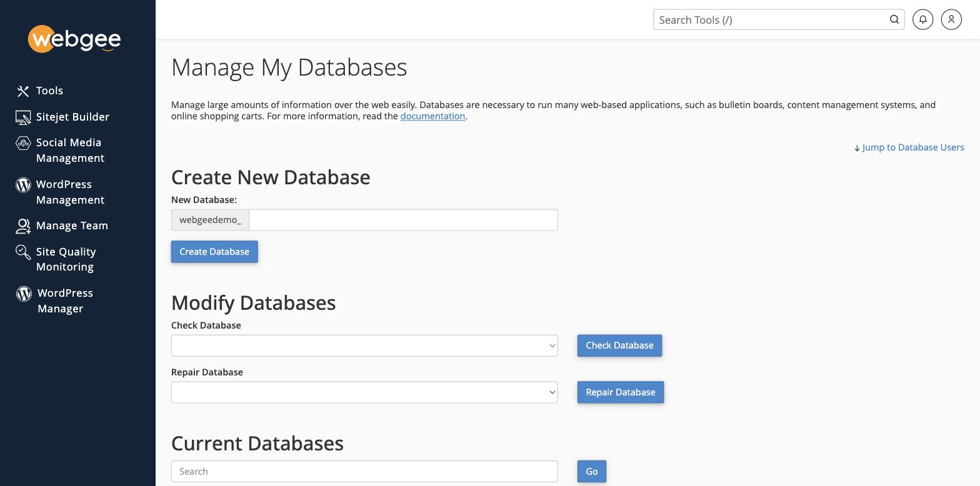Click Go next to Current Databases search

point(592,472)
